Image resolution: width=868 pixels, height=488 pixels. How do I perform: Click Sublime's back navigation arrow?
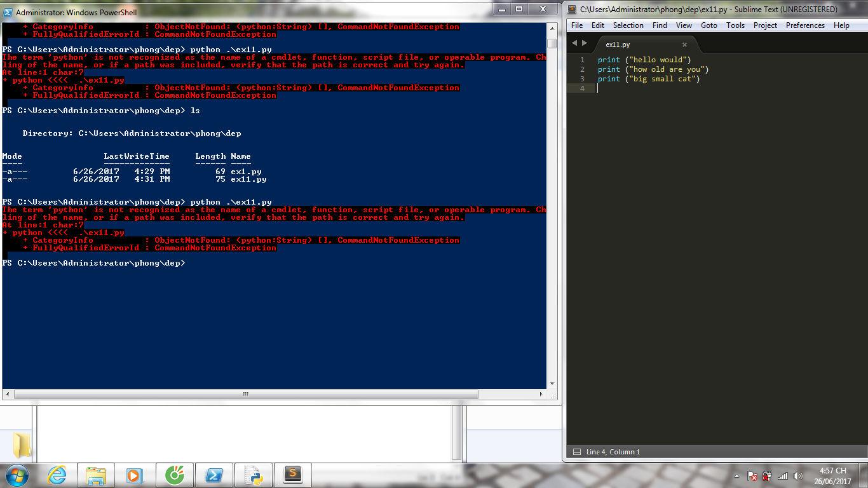[574, 43]
